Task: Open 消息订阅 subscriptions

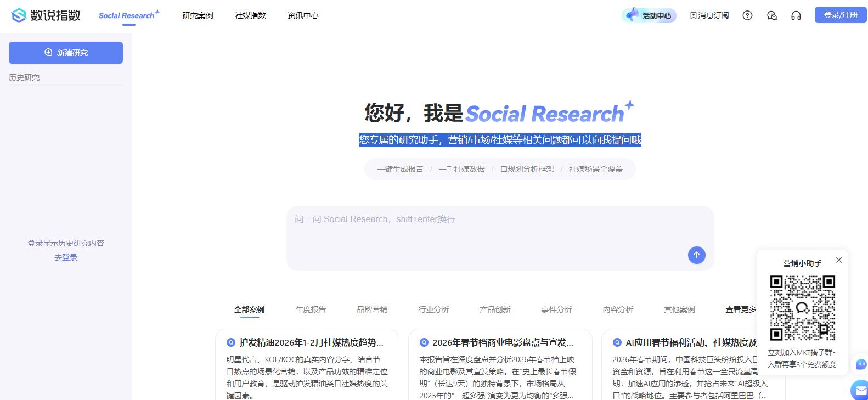Action: point(709,15)
